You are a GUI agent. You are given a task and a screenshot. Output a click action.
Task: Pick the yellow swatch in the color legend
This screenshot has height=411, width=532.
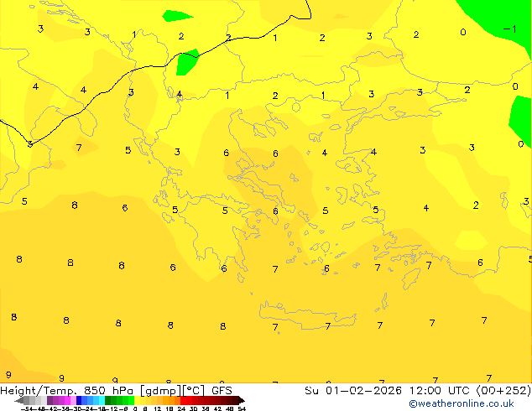point(137,400)
